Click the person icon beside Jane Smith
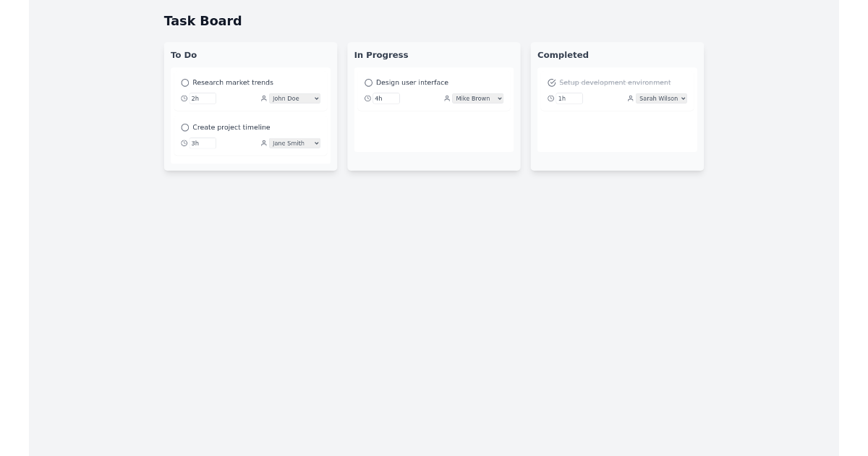The height and width of the screenshot is (456, 868). point(263,143)
